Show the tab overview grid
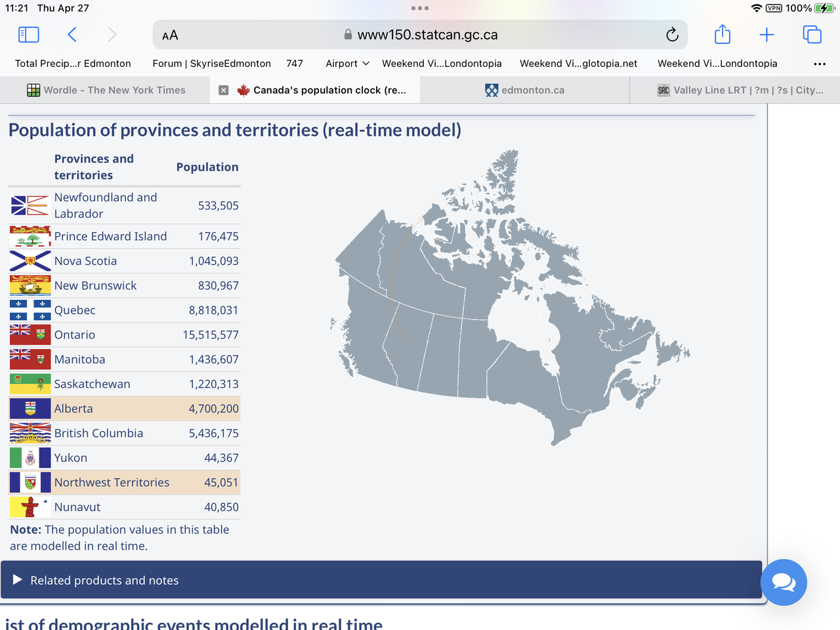This screenshot has height=630, width=840. (812, 35)
